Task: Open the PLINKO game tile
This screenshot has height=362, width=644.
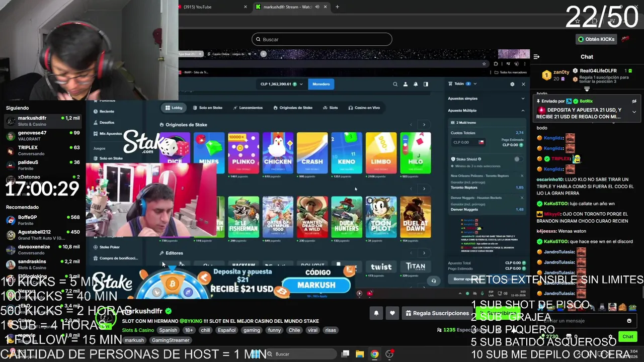Action: (243, 153)
